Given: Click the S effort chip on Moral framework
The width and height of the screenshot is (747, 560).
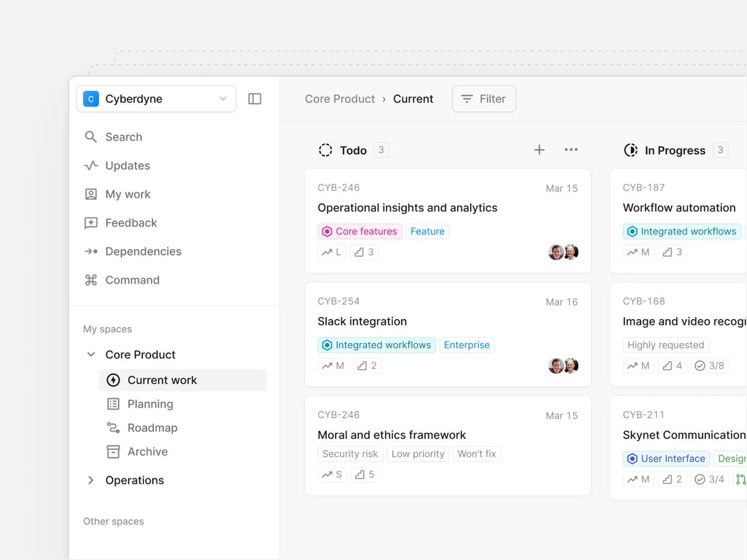Looking at the screenshot, I should pyautogui.click(x=332, y=475).
